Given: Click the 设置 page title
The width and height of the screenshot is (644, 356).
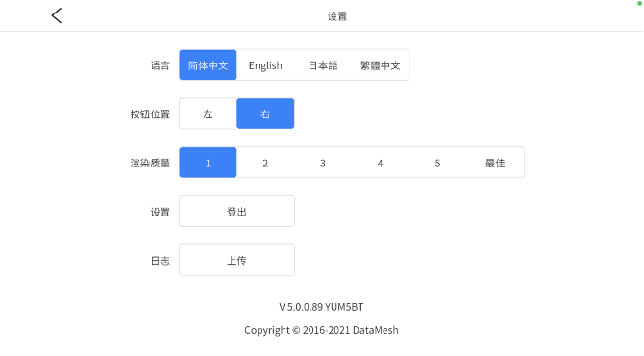Looking at the screenshot, I should coord(337,16).
